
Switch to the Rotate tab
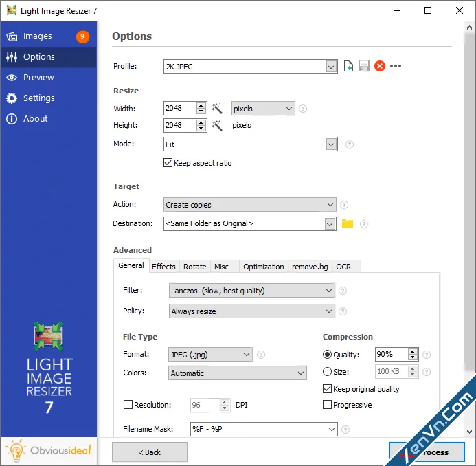[195, 267]
